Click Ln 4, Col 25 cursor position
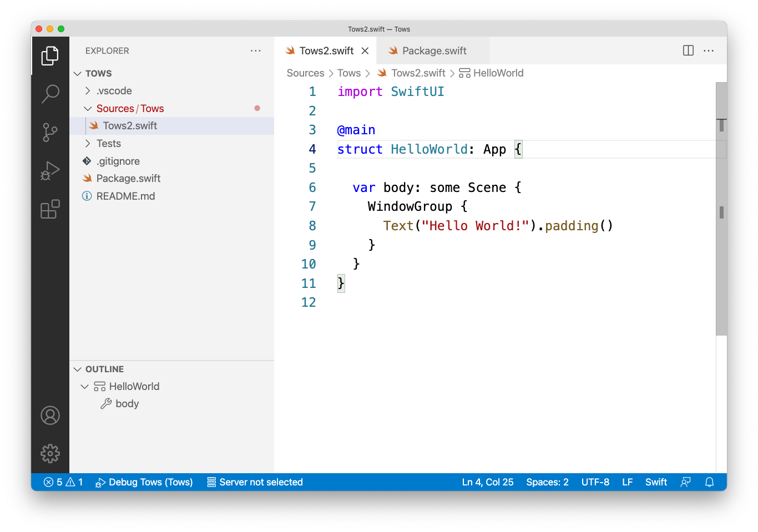This screenshot has height=532, width=758. click(x=488, y=482)
